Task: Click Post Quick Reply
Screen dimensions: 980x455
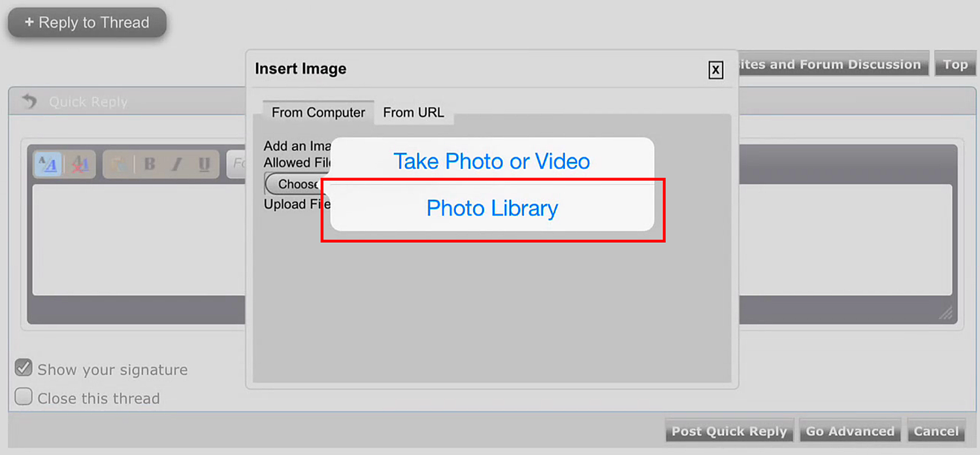Action: pyautogui.click(x=729, y=431)
